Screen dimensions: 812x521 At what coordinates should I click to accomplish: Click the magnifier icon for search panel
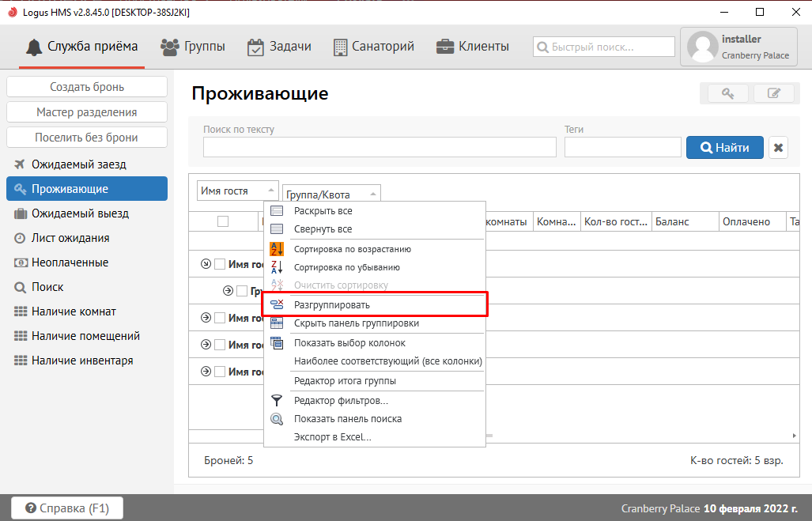point(277,419)
